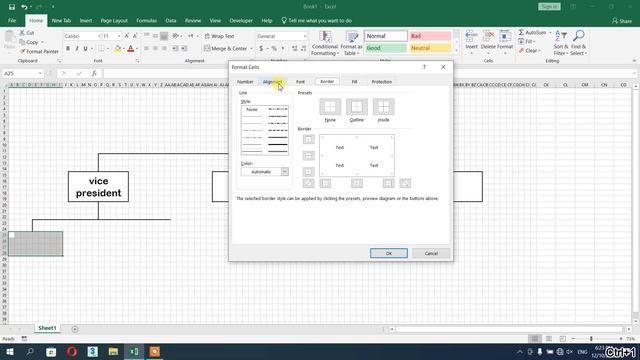
Task: Apply accounting dollar number format
Action: 261,49
